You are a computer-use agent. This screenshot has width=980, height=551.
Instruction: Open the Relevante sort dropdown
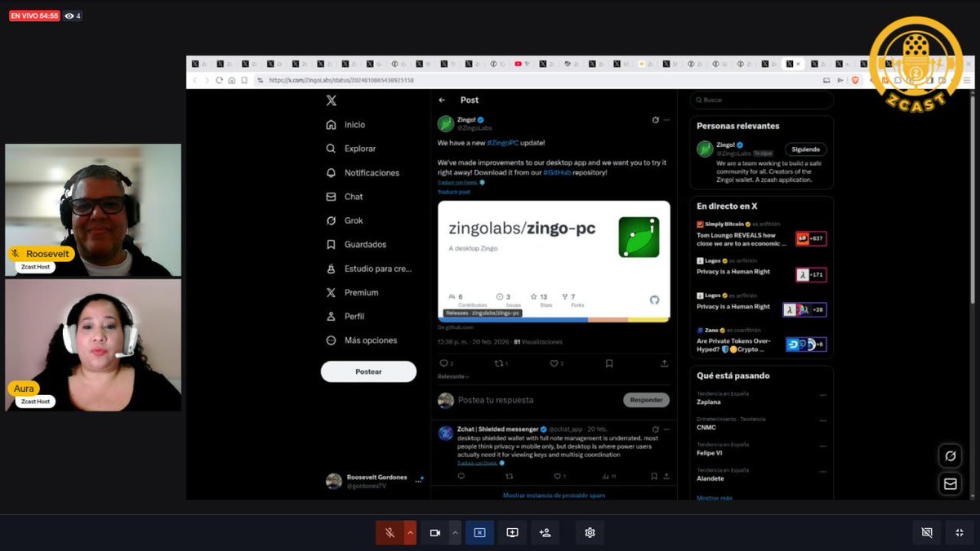click(453, 376)
